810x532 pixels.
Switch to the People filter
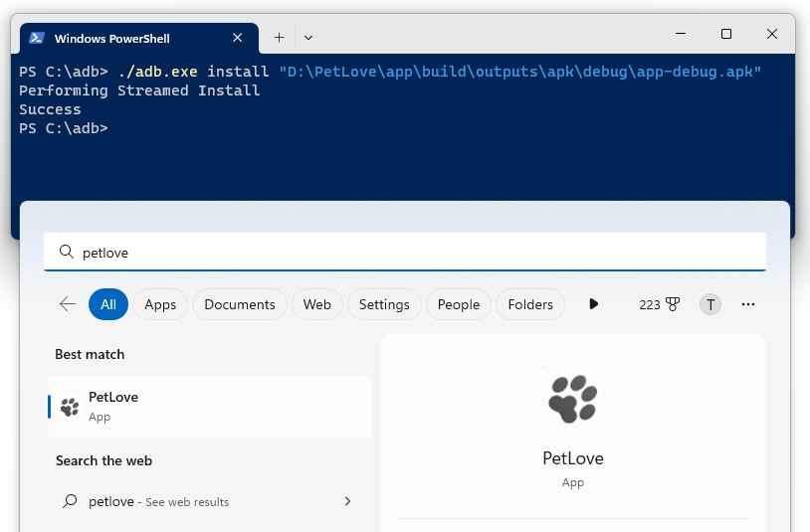459,304
